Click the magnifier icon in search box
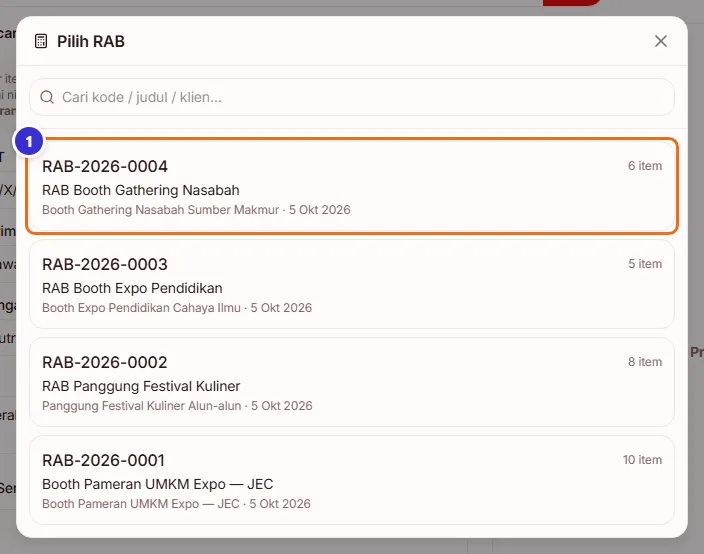Image resolution: width=704 pixels, height=554 pixels. [x=47, y=97]
